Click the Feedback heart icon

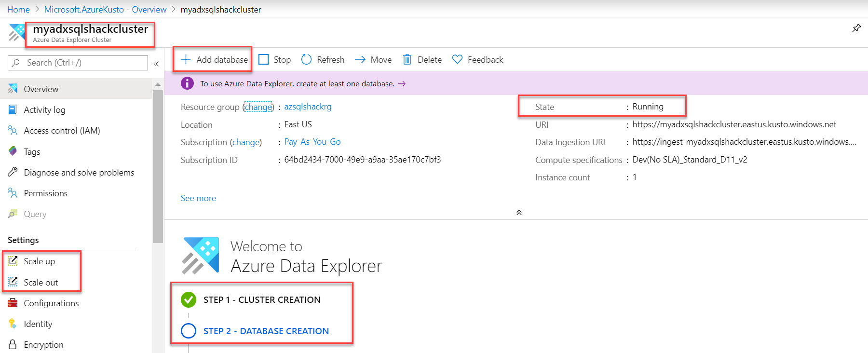(x=457, y=59)
